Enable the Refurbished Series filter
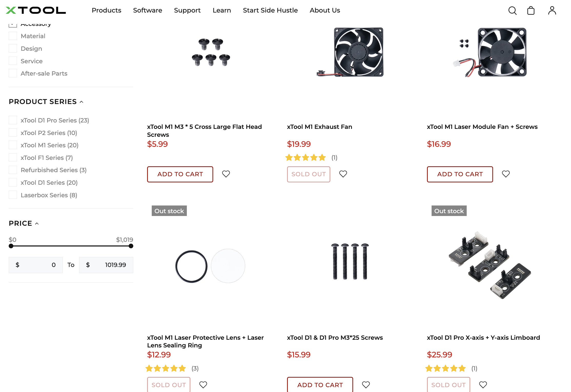The width and height of the screenshot is (571, 392). pyautogui.click(x=13, y=170)
